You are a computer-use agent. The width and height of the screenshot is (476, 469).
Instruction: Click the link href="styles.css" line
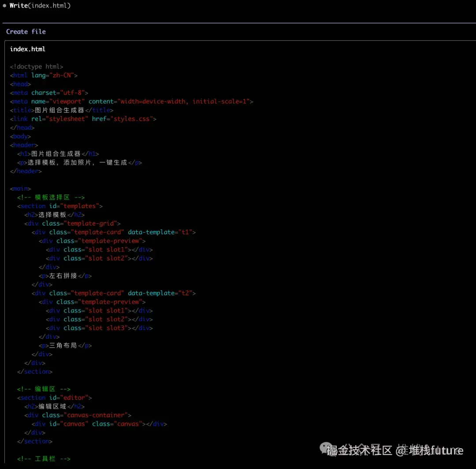coord(83,119)
